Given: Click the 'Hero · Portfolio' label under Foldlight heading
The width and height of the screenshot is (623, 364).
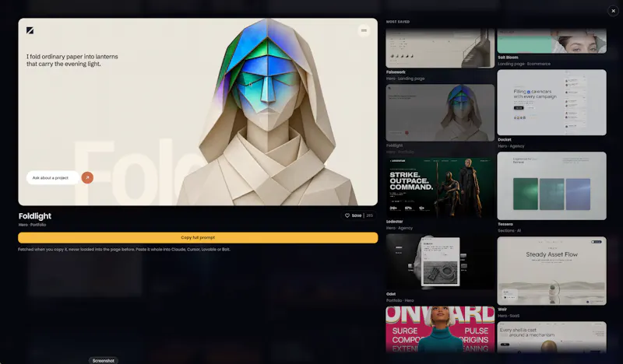Looking at the screenshot, I should pos(32,225).
